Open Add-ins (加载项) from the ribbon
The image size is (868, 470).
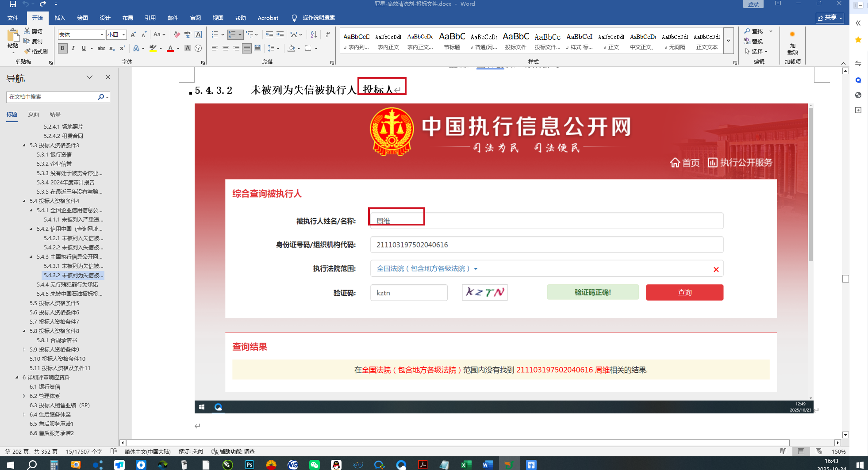click(x=792, y=43)
